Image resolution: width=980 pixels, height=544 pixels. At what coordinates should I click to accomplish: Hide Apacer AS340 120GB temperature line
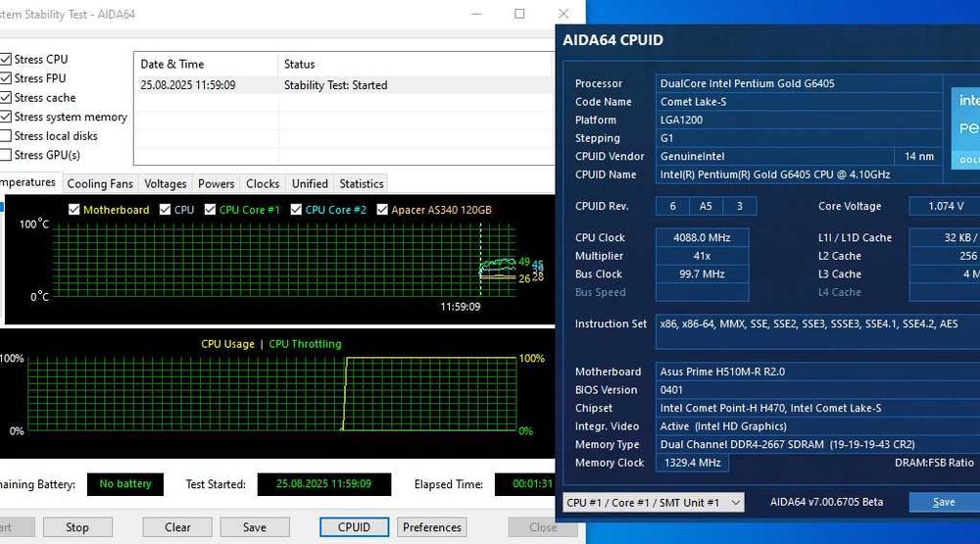pos(382,210)
